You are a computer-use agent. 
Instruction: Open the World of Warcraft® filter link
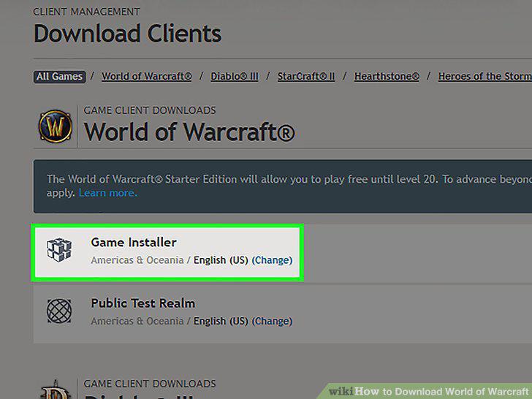(147, 77)
